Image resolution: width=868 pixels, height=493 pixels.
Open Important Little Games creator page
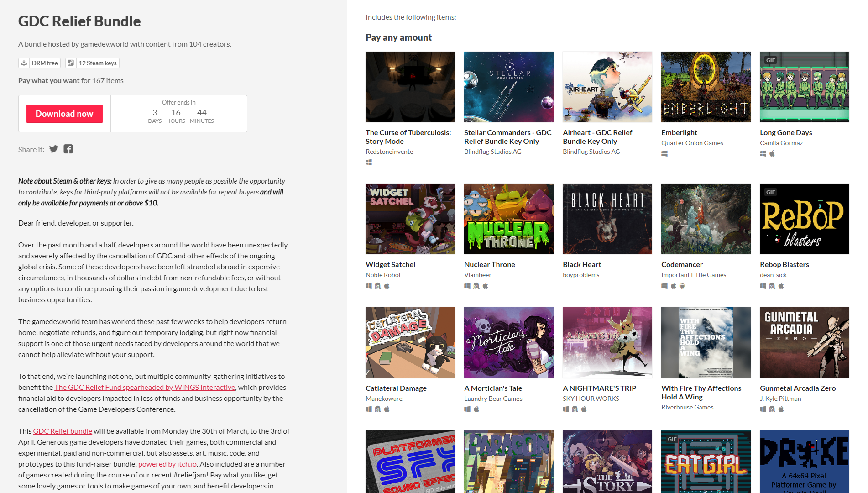tap(694, 275)
